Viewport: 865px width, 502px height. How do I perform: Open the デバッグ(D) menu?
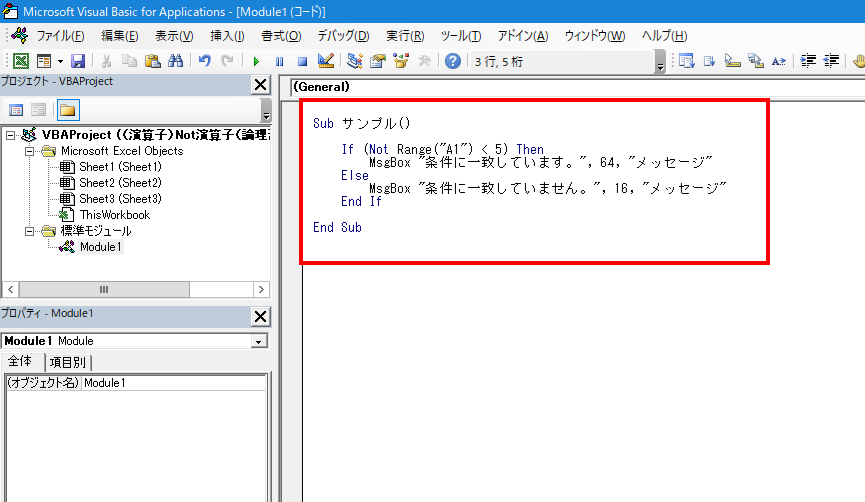[x=343, y=36]
